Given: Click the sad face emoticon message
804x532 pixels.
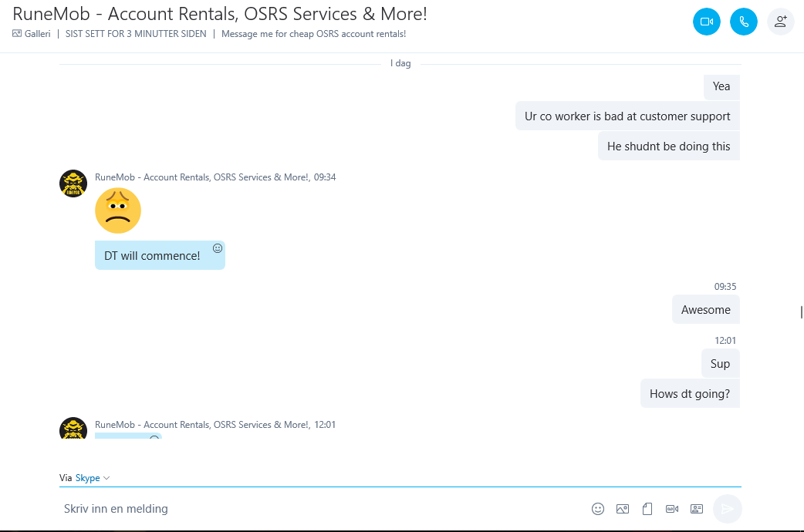Looking at the screenshot, I should [x=118, y=210].
